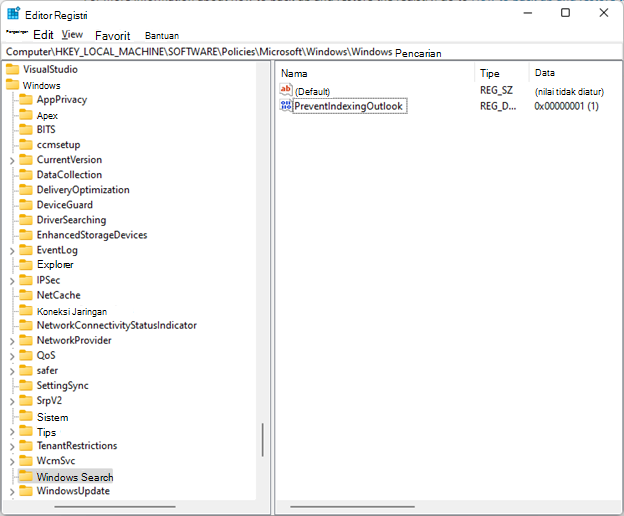Screen dimensions: 624x516
Task: Click the Sistem folder icon
Action: 26,416
